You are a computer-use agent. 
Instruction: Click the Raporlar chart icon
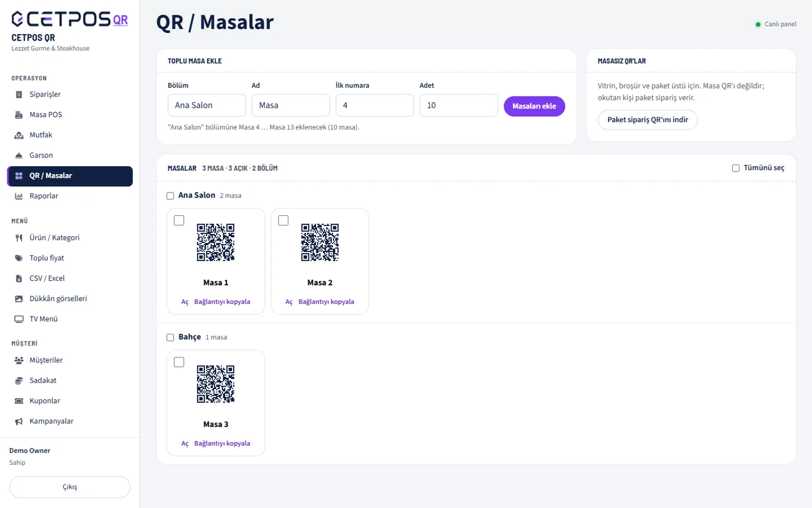pyautogui.click(x=19, y=196)
